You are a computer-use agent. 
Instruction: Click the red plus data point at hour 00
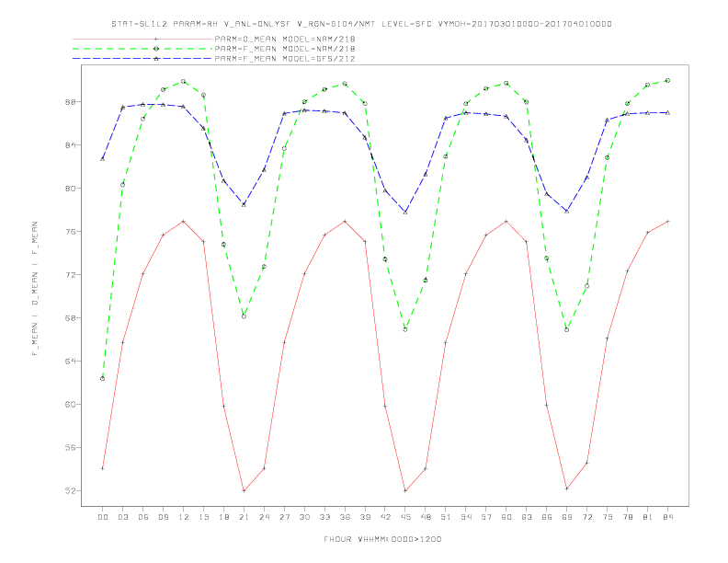click(x=103, y=468)
